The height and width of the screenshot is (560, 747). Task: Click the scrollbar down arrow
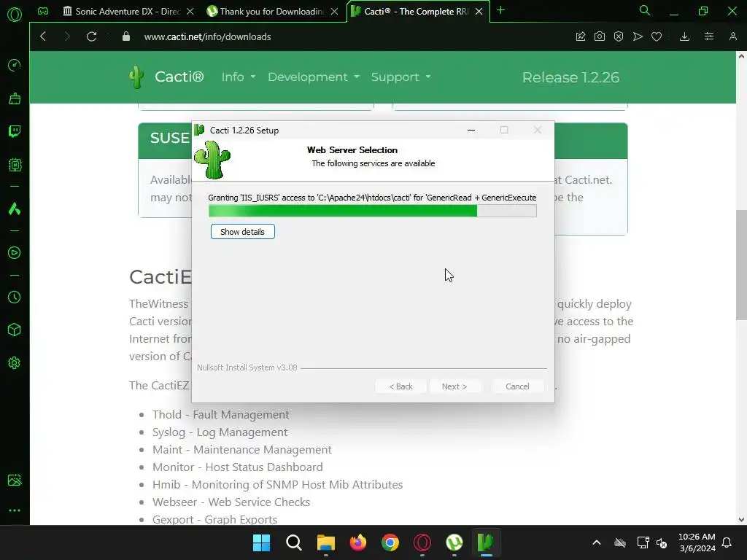pos(741,519)
